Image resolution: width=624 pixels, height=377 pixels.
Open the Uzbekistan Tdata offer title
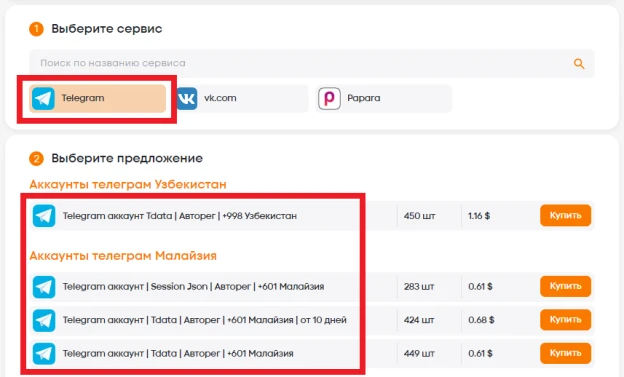pyautogui.click(x=180, y=216)
